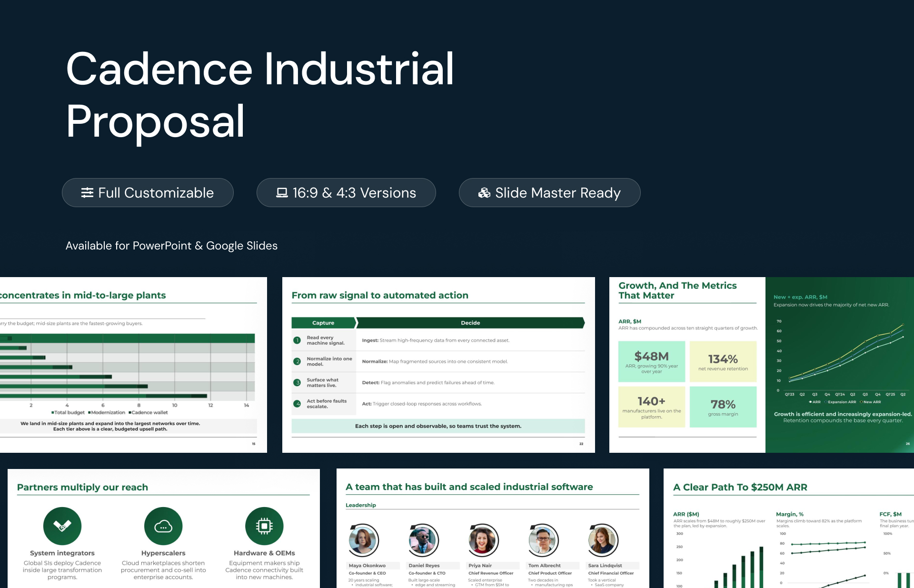Image resolution: width=914 pixels, height=588 pixels.
Task: Click the 140+ manufacturers metric tile
Action: tap(652, 407)
